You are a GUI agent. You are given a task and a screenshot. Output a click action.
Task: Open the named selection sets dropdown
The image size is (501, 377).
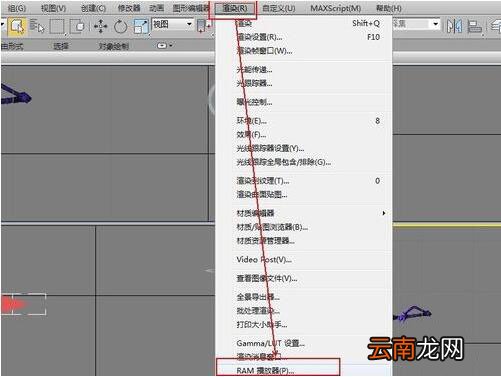pyautogui.click(x=416, y=24)
